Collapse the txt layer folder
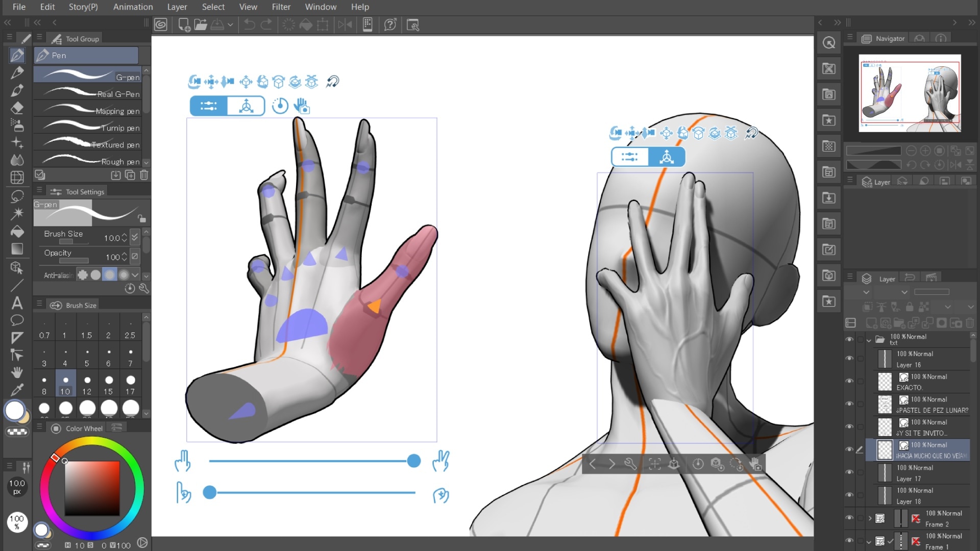The image size is (980, 551). tap(869, 340)
